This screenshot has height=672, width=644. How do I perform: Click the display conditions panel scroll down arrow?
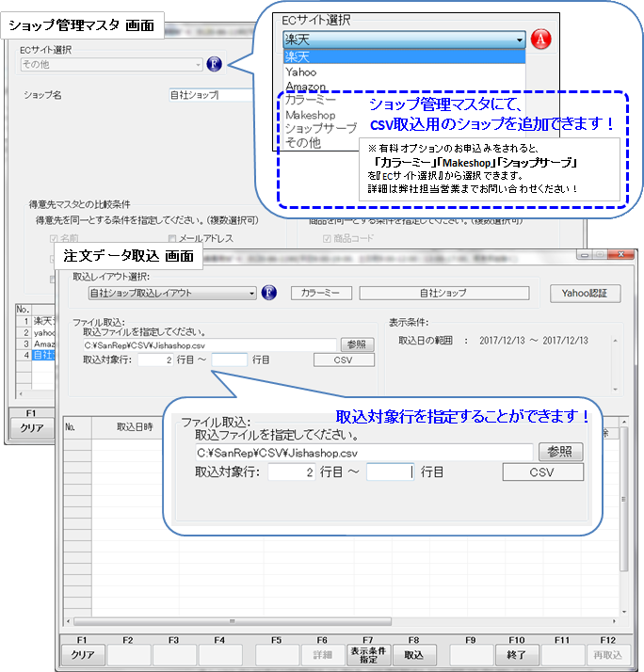[616, 390]
